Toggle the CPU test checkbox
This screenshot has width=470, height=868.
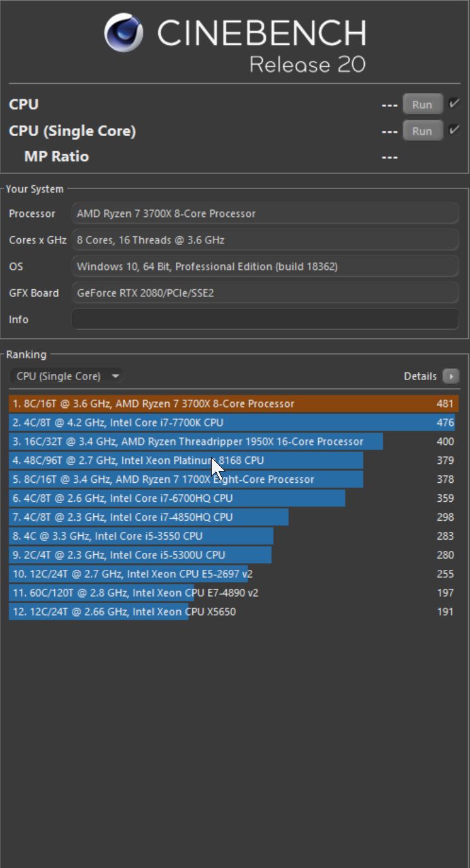click(454, 104)
